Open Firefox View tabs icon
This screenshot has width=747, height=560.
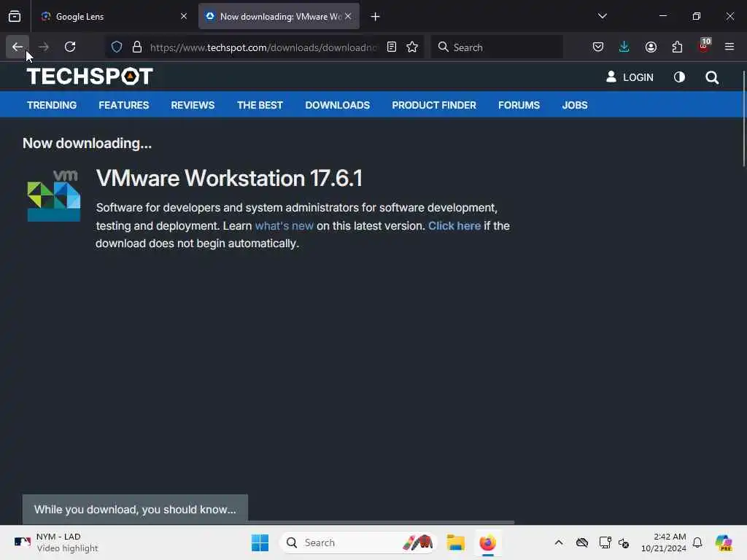click(x=15, y=16)
